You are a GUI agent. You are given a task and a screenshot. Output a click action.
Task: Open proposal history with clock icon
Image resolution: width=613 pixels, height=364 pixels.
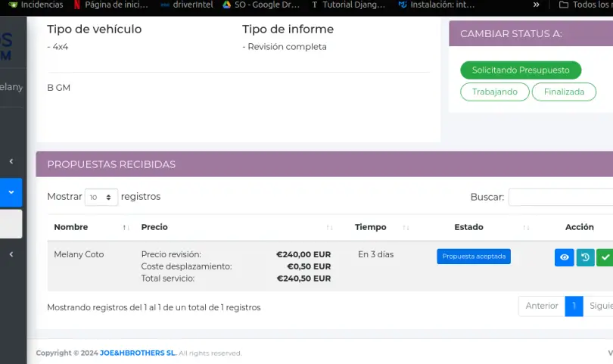585,257
